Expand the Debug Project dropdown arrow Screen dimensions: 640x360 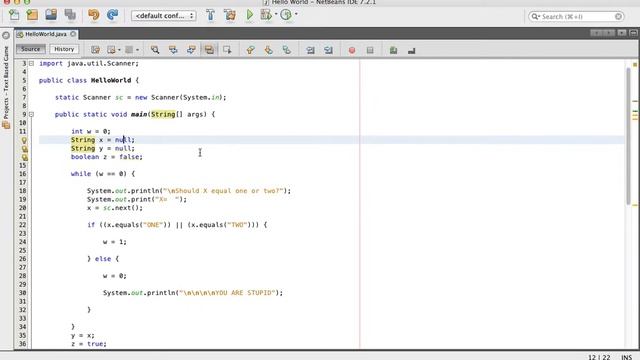276,14
